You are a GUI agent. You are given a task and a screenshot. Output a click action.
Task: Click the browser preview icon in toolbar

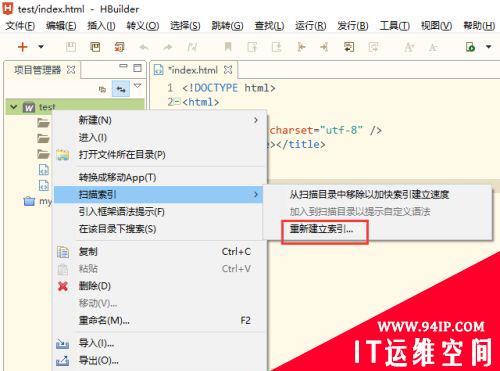pos(470,47)
